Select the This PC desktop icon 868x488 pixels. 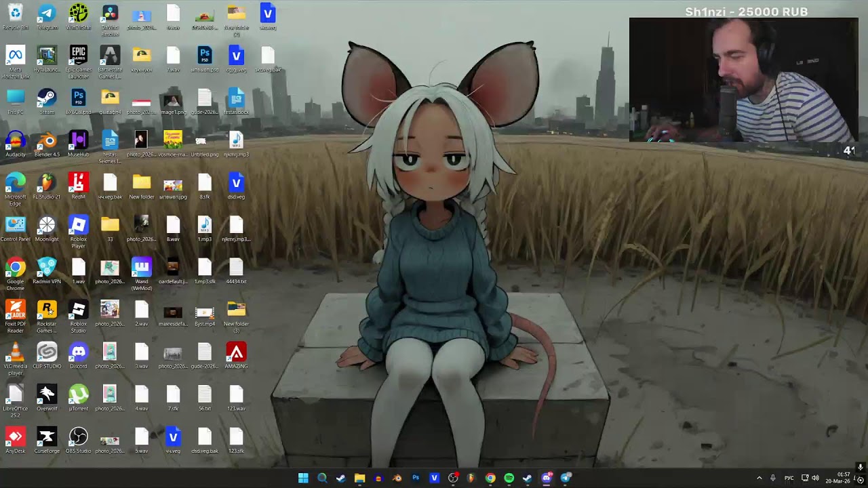point(15,102)
